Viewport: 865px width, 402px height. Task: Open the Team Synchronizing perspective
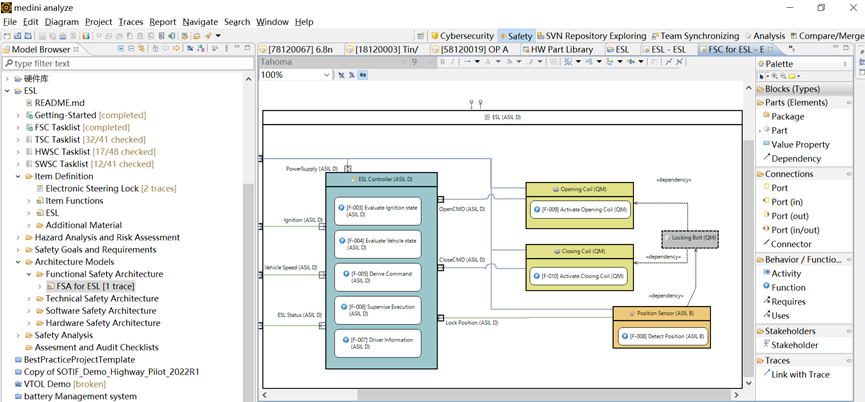695,36
